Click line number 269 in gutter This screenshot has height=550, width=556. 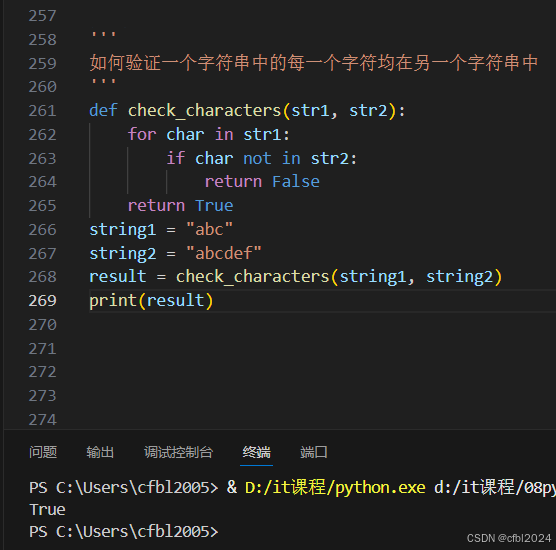click(x=43, y=301)
